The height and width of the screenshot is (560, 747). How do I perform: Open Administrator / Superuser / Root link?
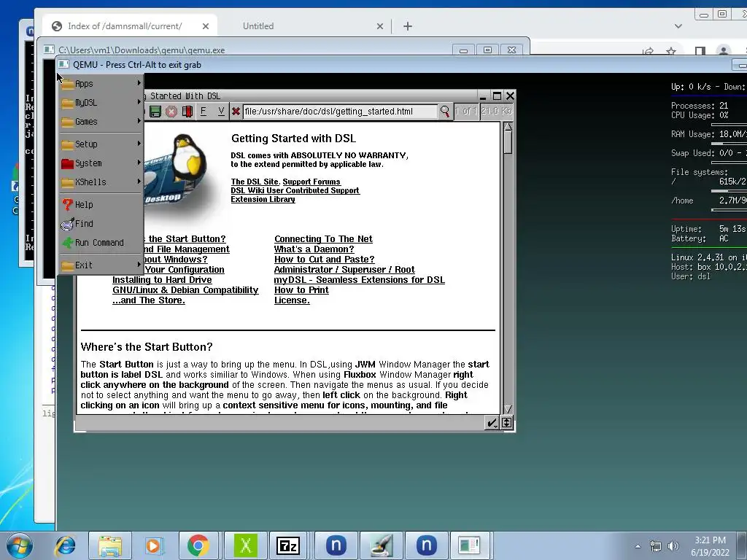[344, 270]
